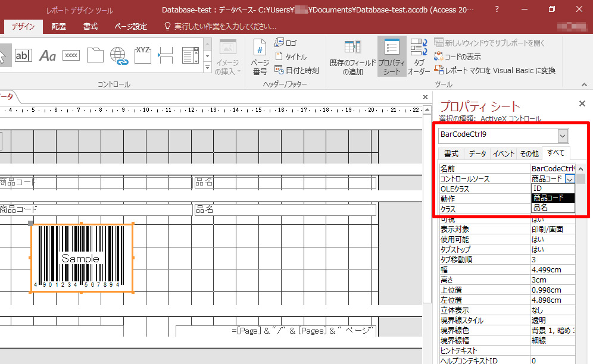Open the すべて property tab

pyautogui.click(x=555, y=153)
